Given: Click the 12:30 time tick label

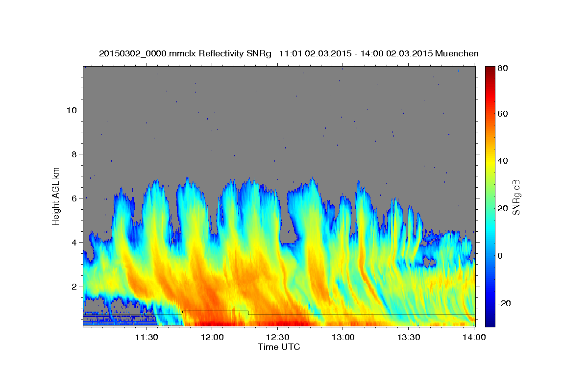Looking at the screenshot, I should pos(277,338).
